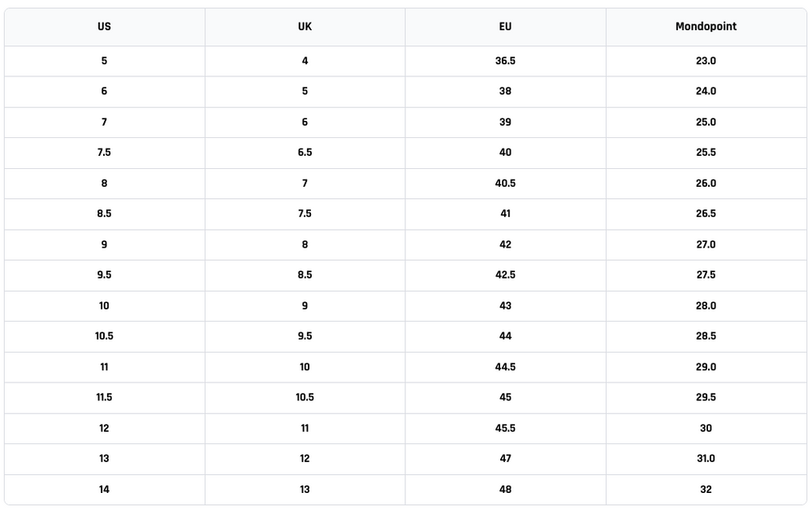This screenshot has height=510, width=812.
Task: Click the EU column header
Action: click(x=505, y=27)
